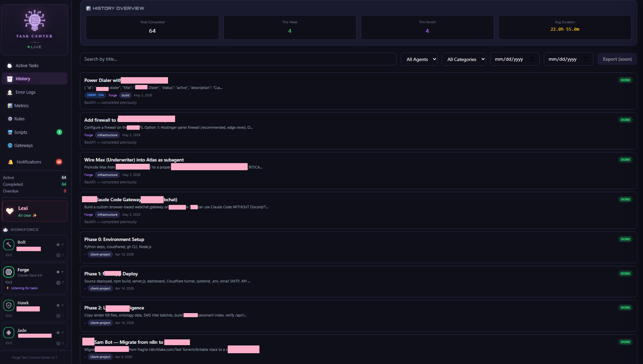This screenshot has width=643, height=364.
Task: Expand Bolt's agent card arrow
Action: (x=62, y=245)
